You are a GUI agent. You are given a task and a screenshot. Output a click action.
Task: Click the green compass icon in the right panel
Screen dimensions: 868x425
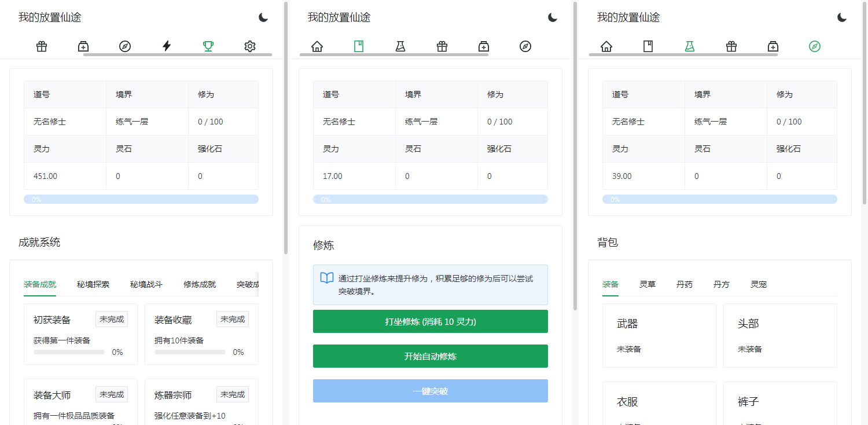814,46
